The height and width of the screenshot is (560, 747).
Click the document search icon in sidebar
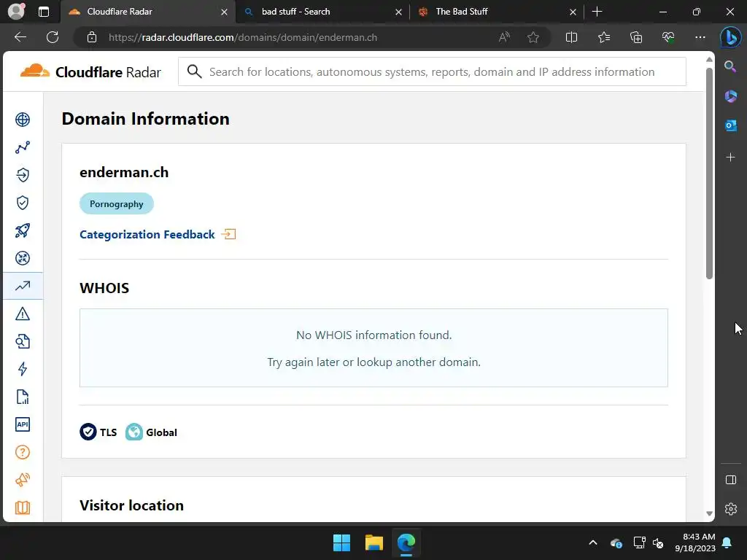pos(23,341)
